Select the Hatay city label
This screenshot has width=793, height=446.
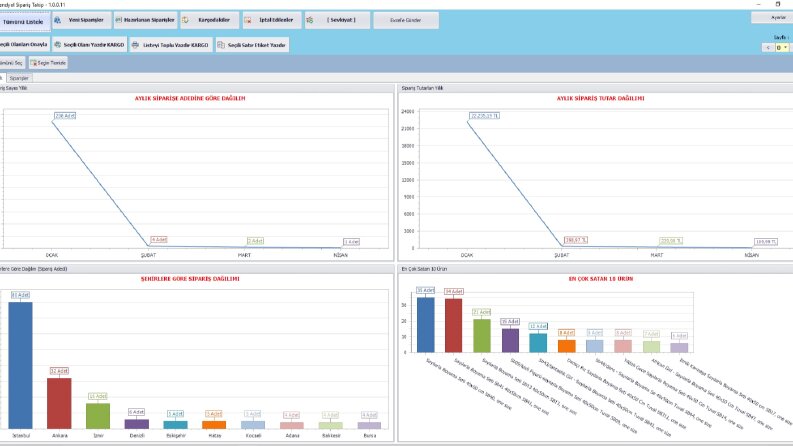coord(214,435)
